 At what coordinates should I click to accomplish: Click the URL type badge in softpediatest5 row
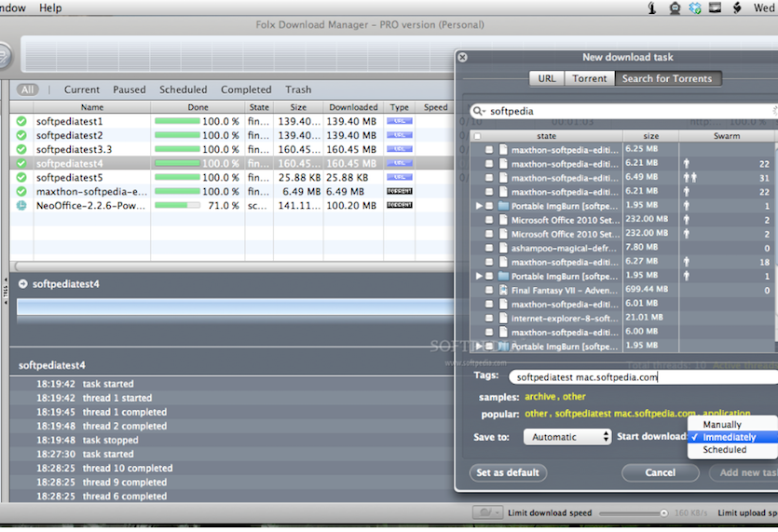400,177
